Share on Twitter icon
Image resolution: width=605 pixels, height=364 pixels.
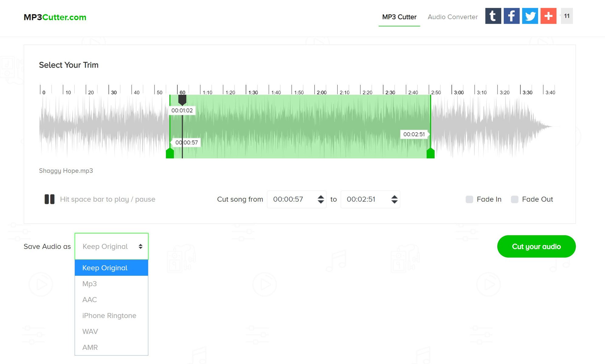530,16
